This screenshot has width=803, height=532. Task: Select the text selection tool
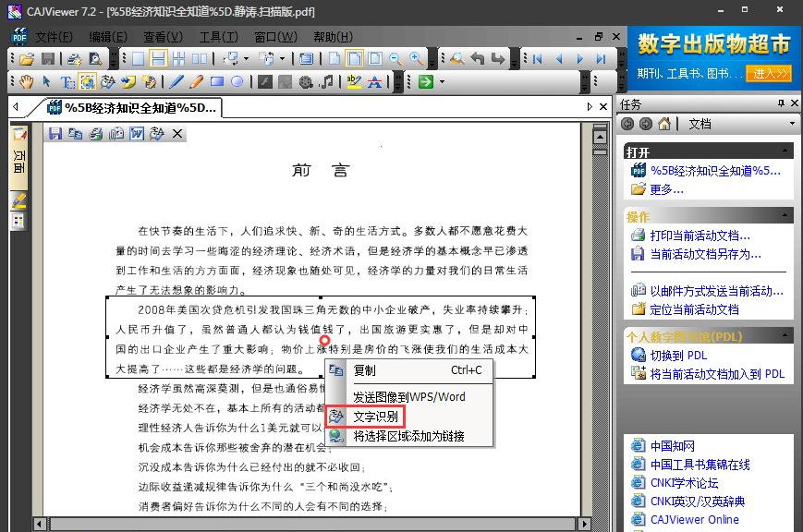[x=67, y=81]
